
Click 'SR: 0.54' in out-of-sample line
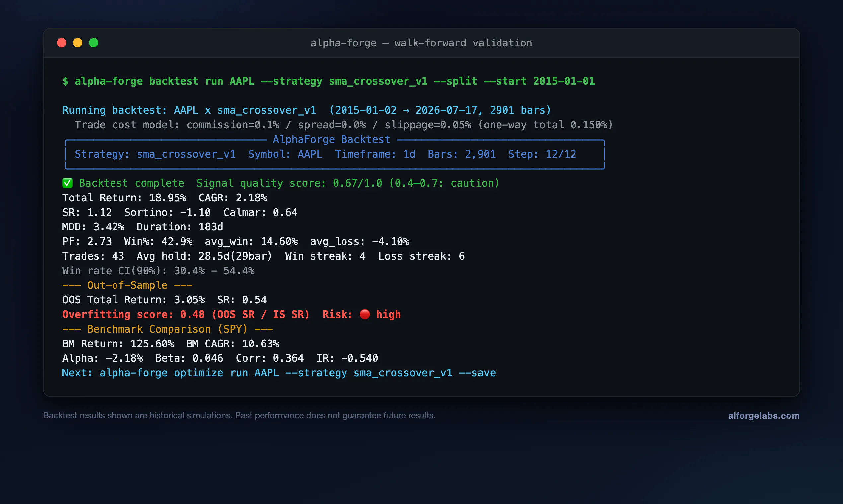242,300
